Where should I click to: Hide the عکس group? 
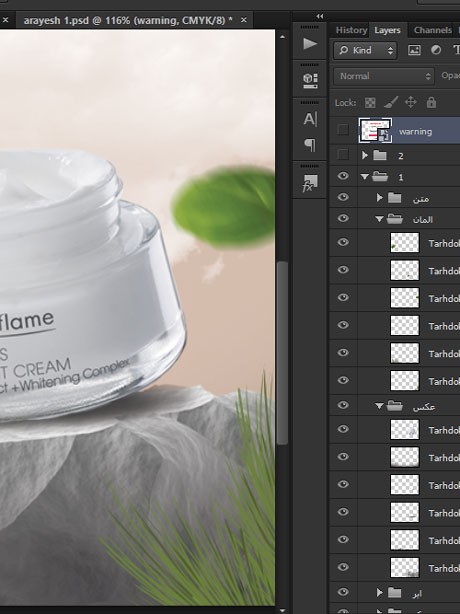click(x=343, y=405)
